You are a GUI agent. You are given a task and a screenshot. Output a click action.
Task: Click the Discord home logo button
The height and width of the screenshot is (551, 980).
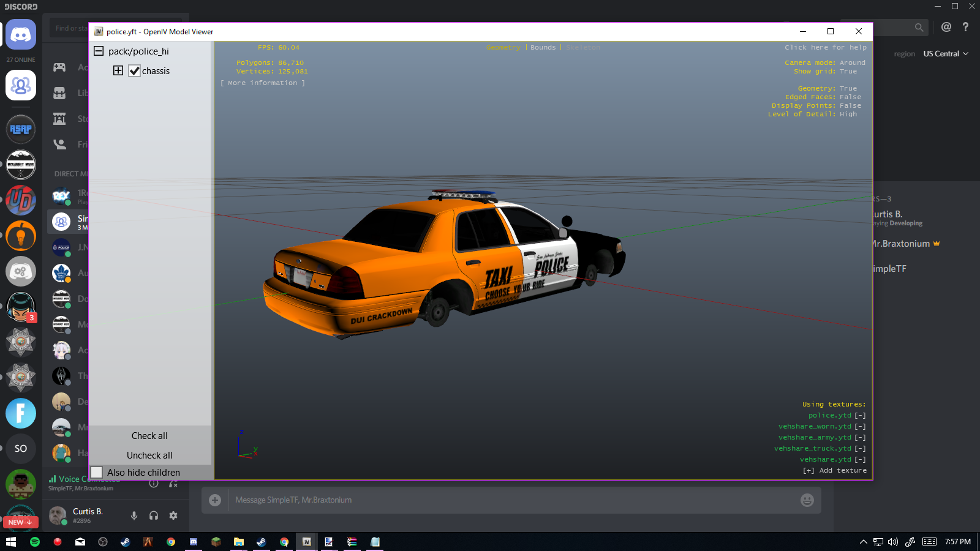pyautogui.click(x=21, y=35)
